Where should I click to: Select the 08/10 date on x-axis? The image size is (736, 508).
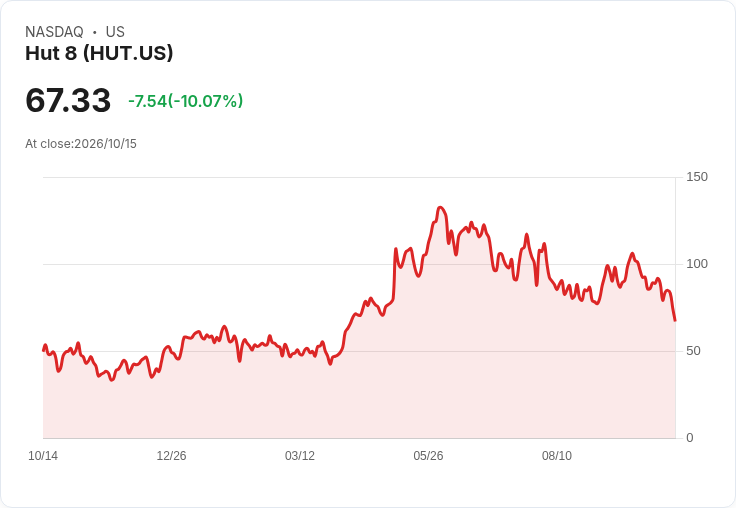click(557, 456)
